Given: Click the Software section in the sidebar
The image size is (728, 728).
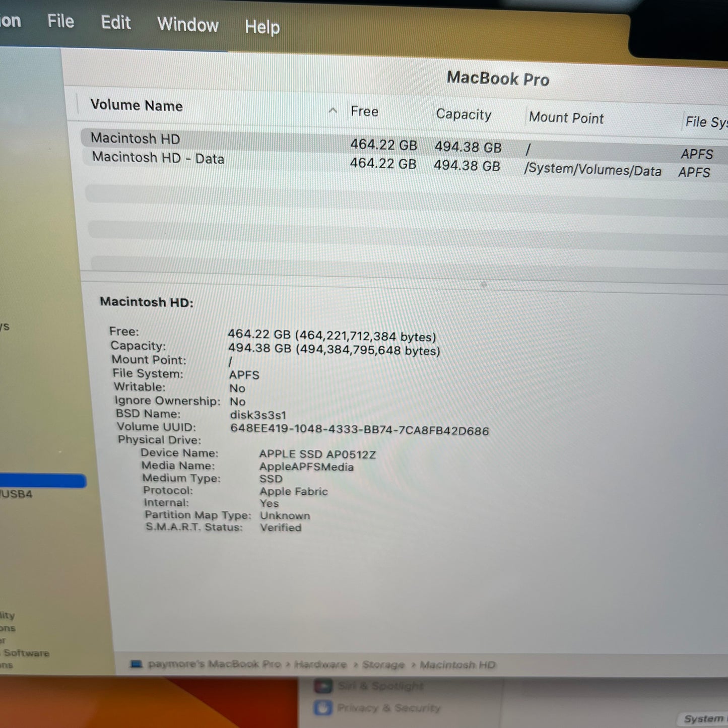Looking at the screenshot, I should point(25,653).
